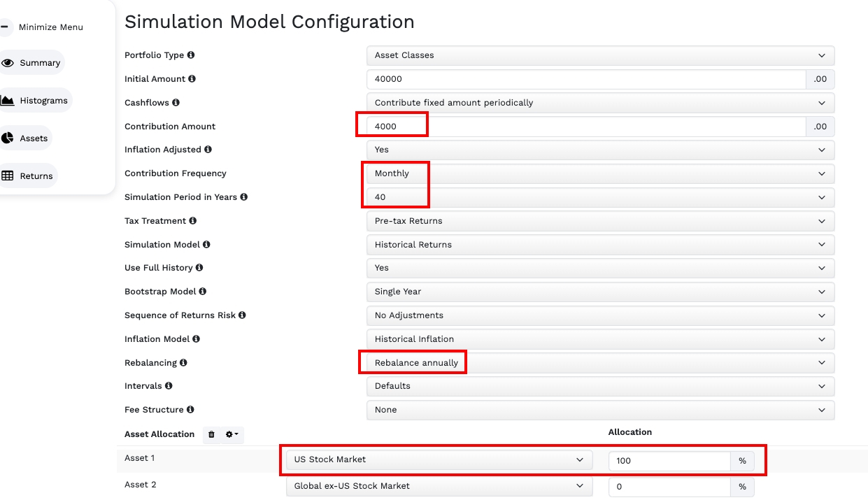Expand the Contribution Frequency dropdown
Screen dimensions: 868x500
click(600, 173)
